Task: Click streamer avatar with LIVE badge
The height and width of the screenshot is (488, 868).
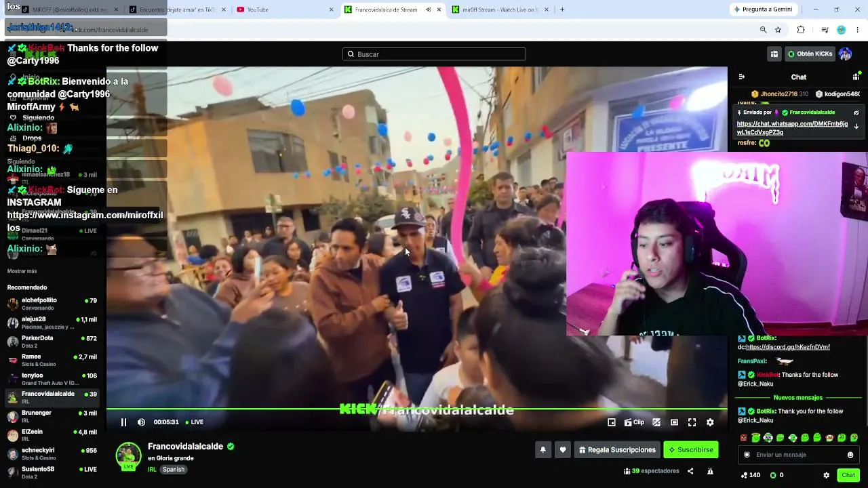Action: (x=128, y=456)
